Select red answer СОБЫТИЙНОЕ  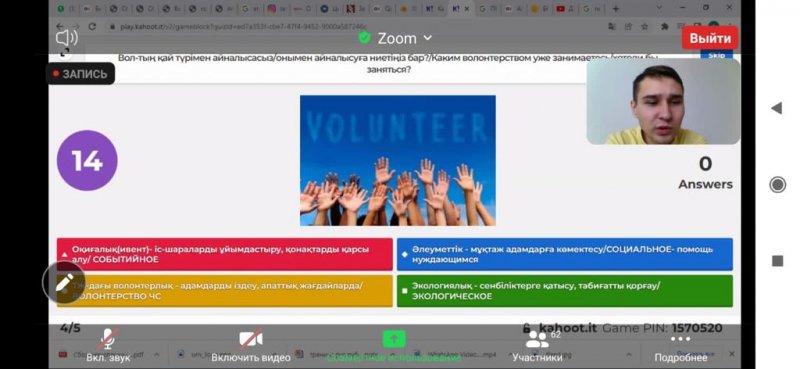pyautogui.click(x=224, y=254)
